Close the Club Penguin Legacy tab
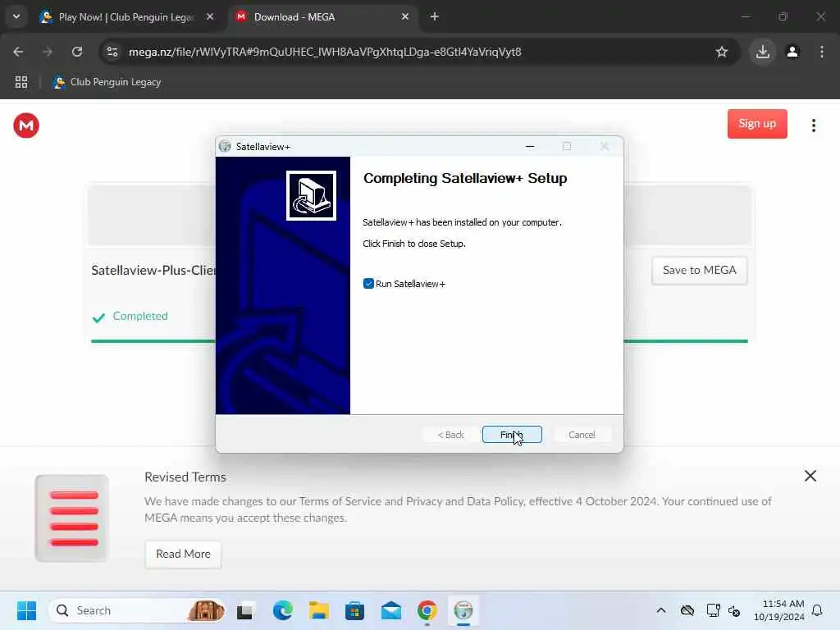Image resolution: width=840 pixels, height=630 pixels. [210, 17]
